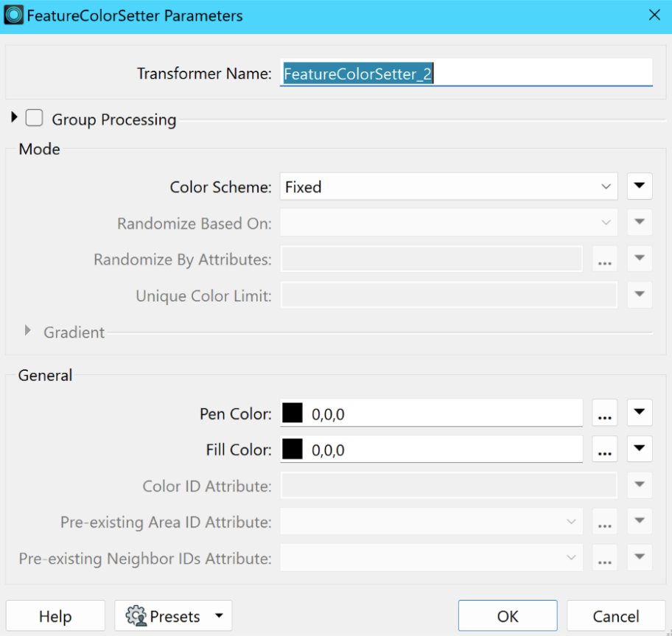Open the Color Scheme dropdown
The image size is (672, 636).
[x=448, y=187]
